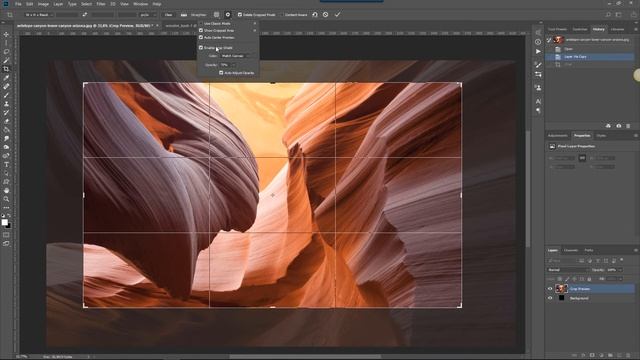640x360 pixels.
Task: Hide the Crop Preview layer
Action: 550,289
